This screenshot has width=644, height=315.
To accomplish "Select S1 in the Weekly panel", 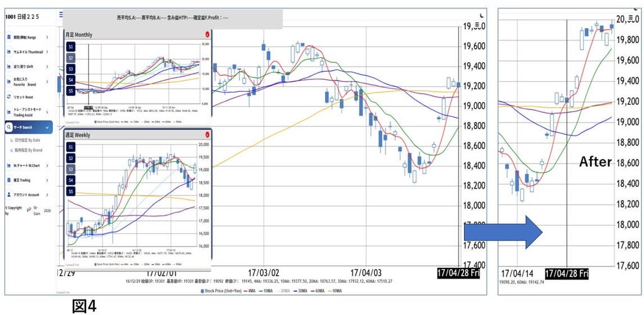I will point(70,147).
